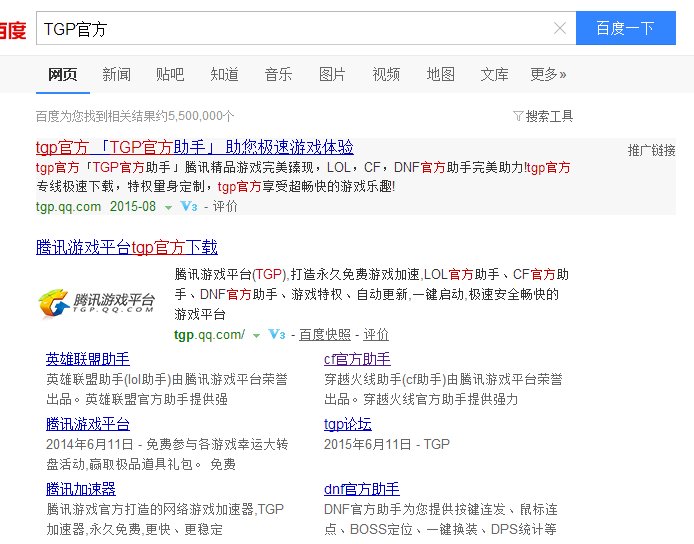Click description 穿越火线助手(cf助手)由腾讯游戏平台荣誉

point(443,379)
